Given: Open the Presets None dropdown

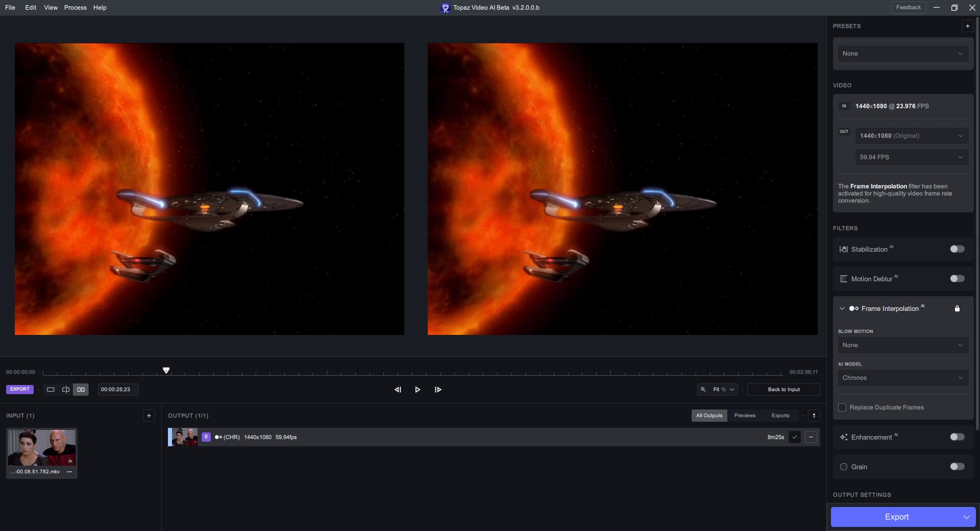Looking at the screenshot, I should pyautogui.click(x=902, y=54).
